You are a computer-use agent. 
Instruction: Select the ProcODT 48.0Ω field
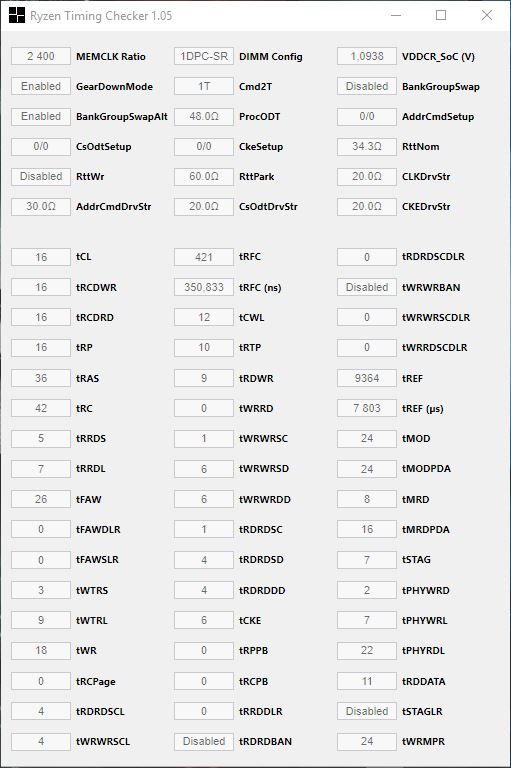(204, 117)
